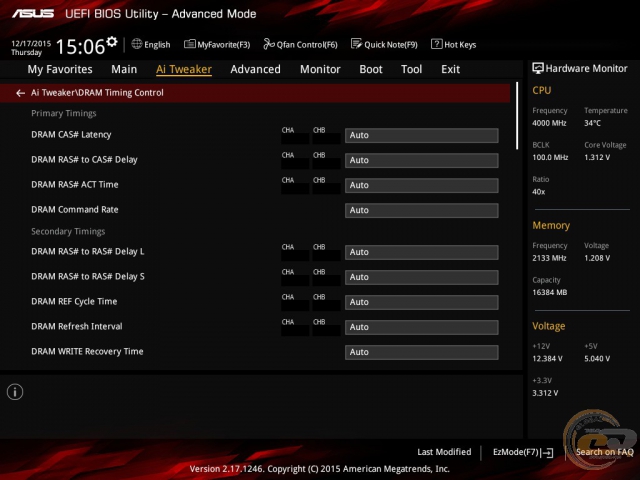Click the 15:06 clock display
The image size is (640, 480).
pyautogui.click(x=80, y=47)
